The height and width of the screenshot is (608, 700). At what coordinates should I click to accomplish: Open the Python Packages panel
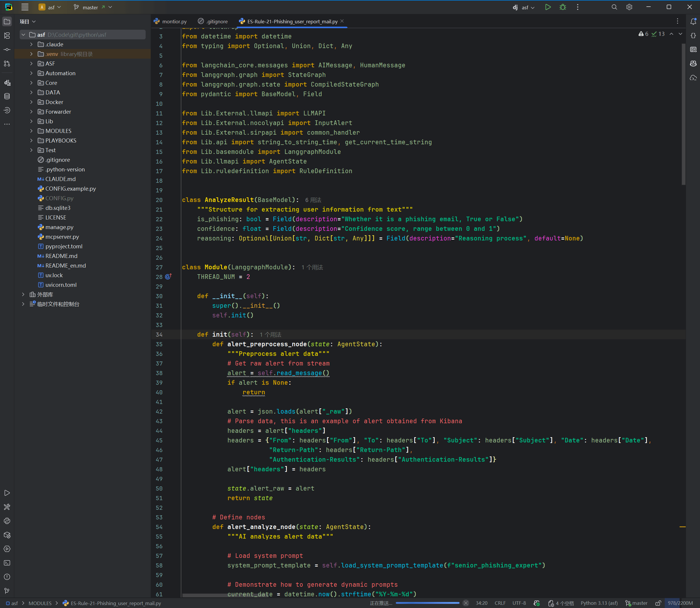tap(7, 535)
